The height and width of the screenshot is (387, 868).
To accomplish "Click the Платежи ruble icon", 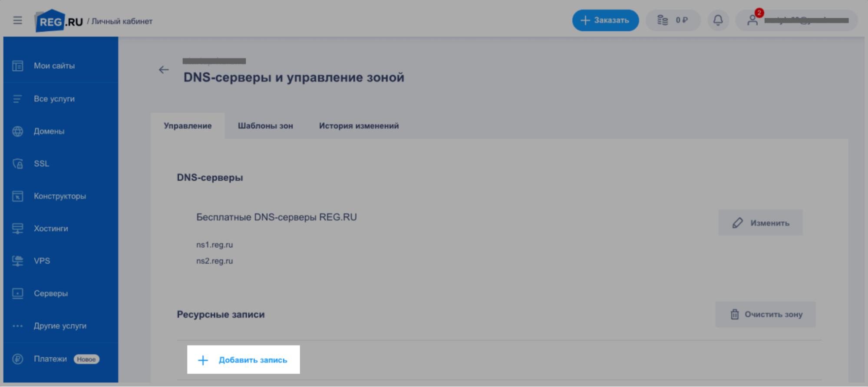I will coord(18,359).
